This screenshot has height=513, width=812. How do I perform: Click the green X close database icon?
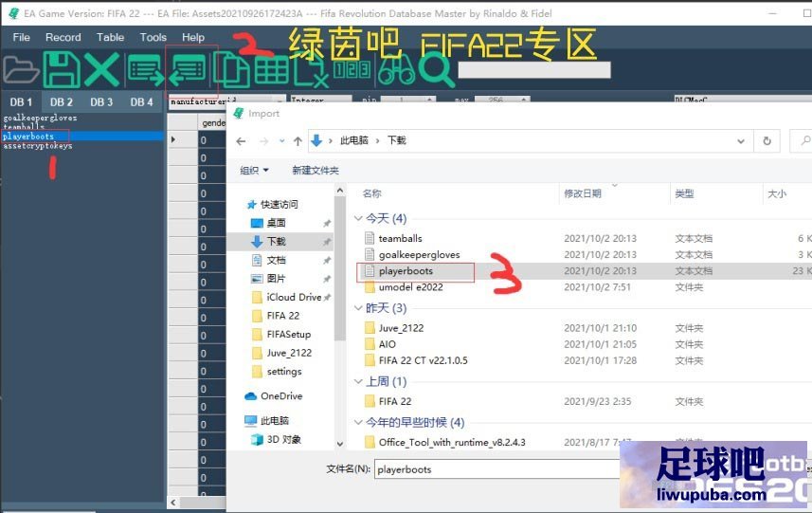[x=102, y=69]
